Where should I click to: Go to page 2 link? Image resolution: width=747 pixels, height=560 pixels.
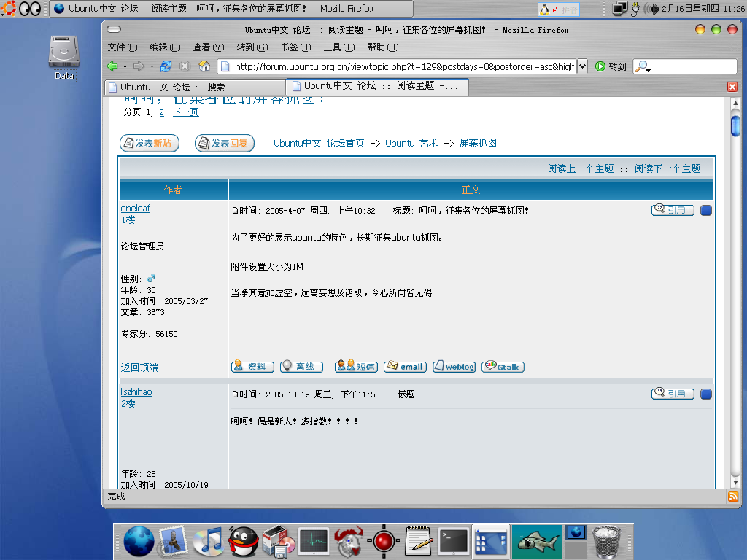161,112
